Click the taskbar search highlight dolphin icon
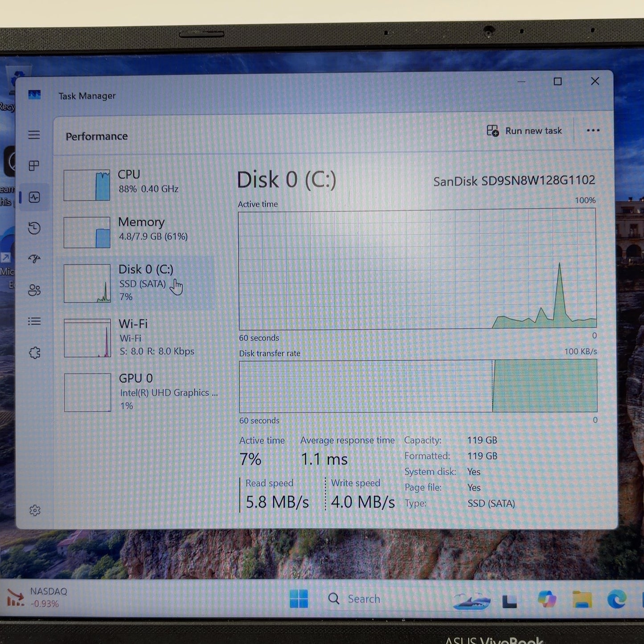644x644 pixels. pos(472,601)
